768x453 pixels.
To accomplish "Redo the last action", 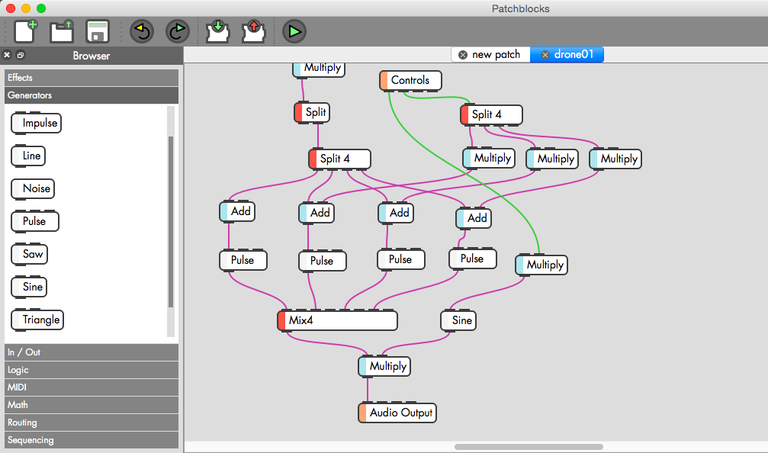I will click(177, 31).
